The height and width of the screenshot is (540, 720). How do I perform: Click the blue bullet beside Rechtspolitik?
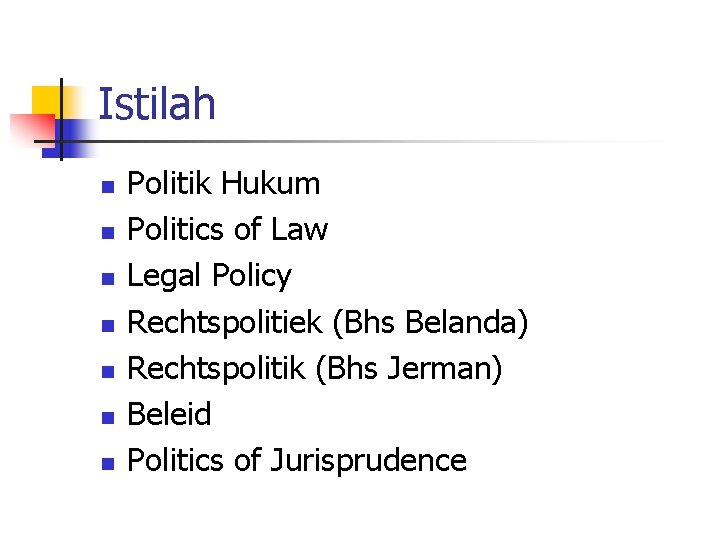108,371
